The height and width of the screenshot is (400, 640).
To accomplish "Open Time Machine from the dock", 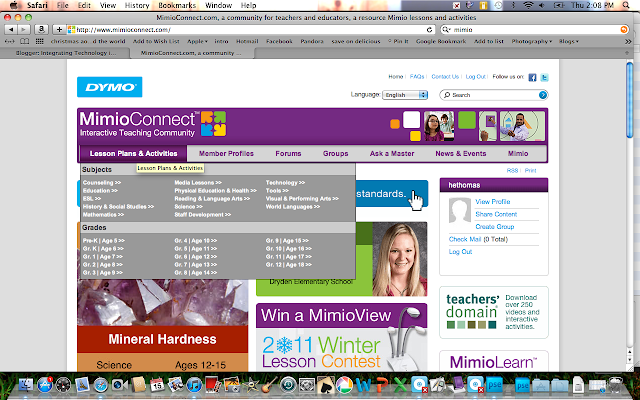I will pos(288,384).
